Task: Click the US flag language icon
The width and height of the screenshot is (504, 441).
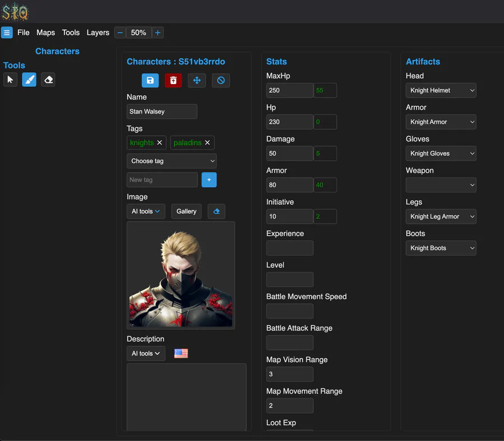Action: tap(181, 353)
